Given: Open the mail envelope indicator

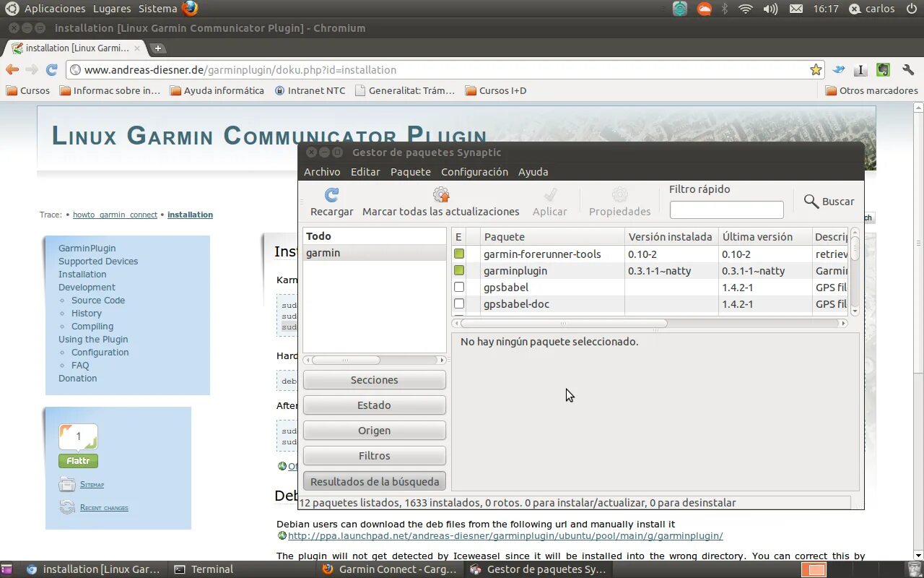Looking at the screenshot, I should (796, 9).
